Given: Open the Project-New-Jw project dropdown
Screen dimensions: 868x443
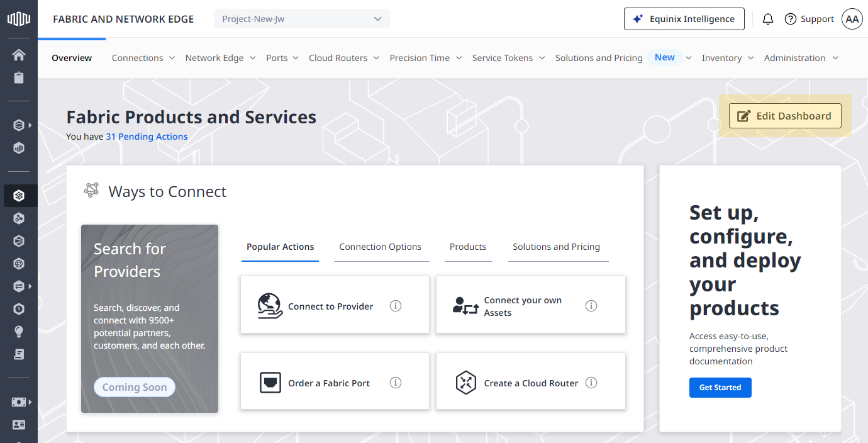Looking at the screenshot, I should [x=302, y=19].
